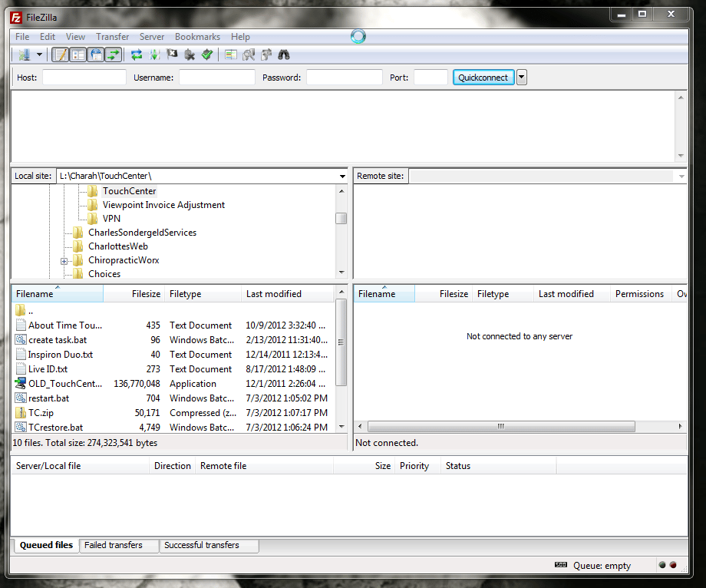The width and height of the screenshot is (706, 588).
Task: Click the Password input field
Action: [345, 78]
